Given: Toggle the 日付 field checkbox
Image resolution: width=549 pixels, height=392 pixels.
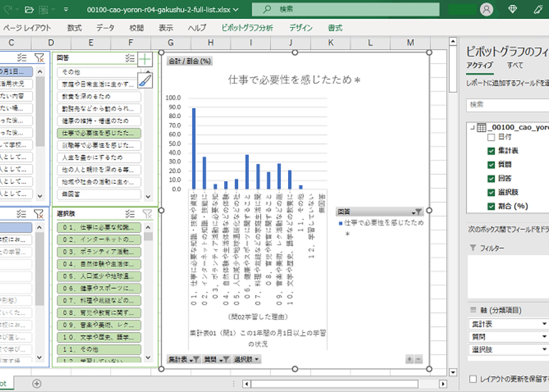Looking at the screenshot, I should [491, 137].
